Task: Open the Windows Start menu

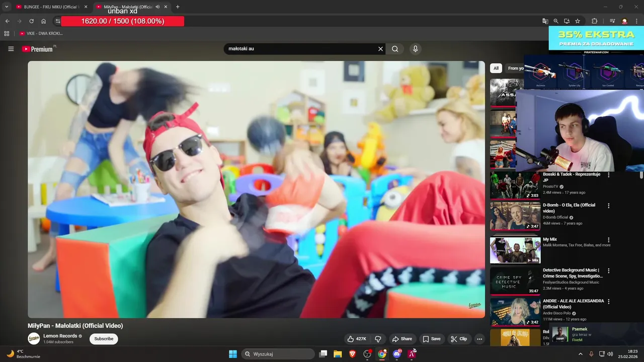Action: (x=233, y=354)
